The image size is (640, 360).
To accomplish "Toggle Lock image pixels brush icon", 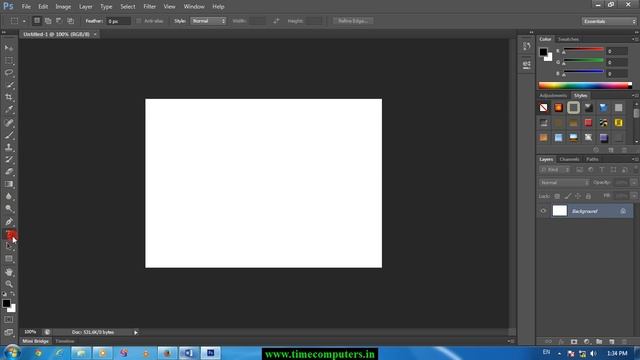I will 567,196.
